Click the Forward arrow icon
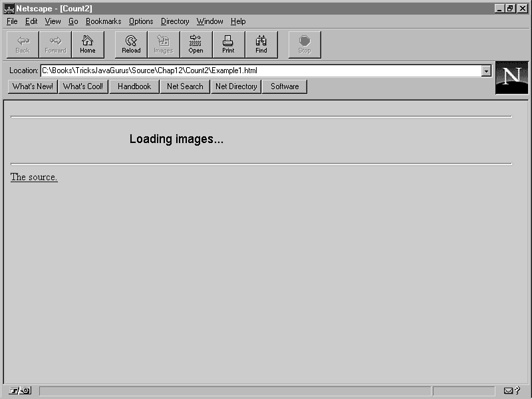The width and height of the screenshot is (532, 399). click(x=55, y=45)
